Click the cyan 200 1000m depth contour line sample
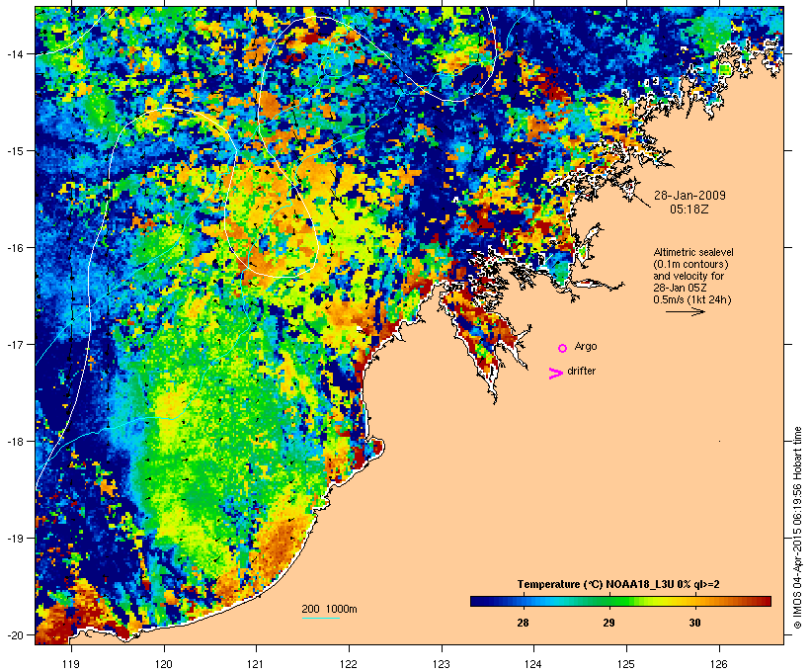Image resolution: width=810 pixels, height=672 pixels. (321, 618)
